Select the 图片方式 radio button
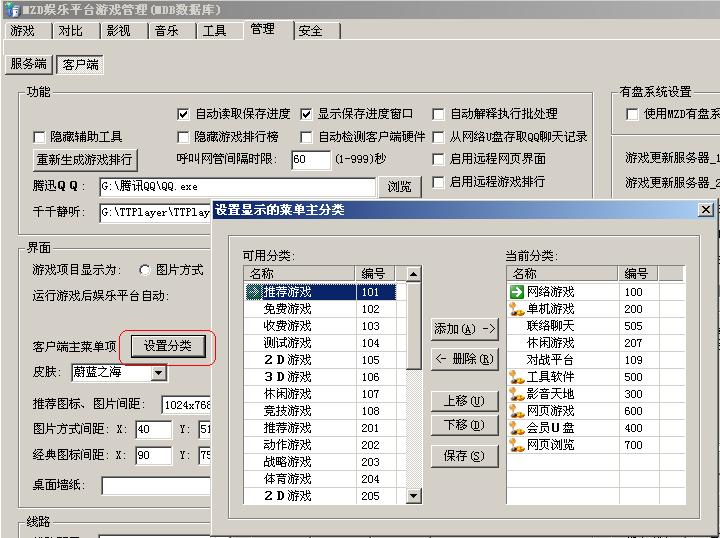 145,270
